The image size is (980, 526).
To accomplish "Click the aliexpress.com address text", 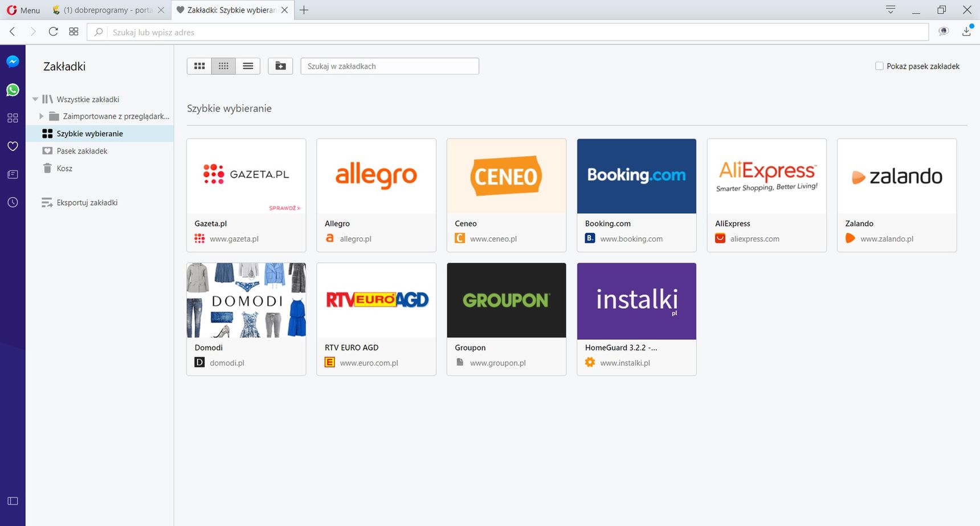I will pos(755,239).
